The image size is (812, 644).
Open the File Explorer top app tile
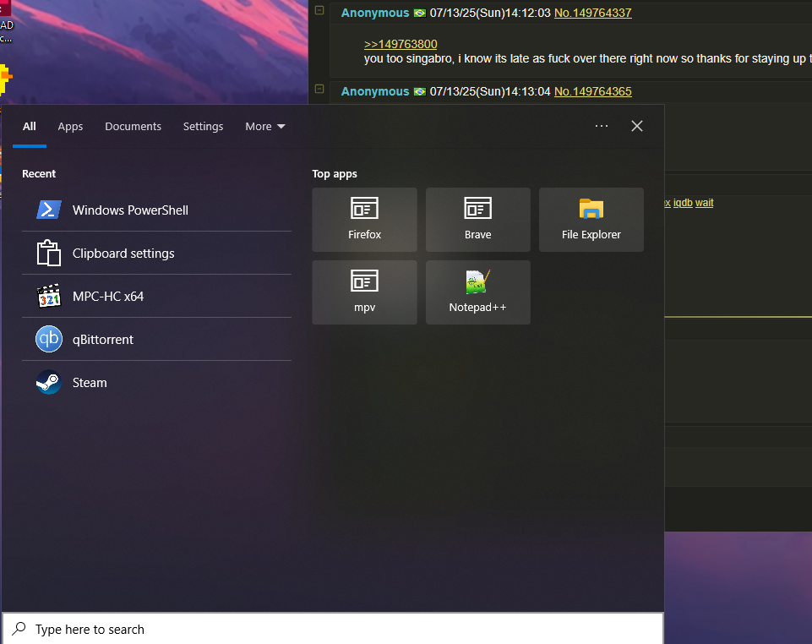click(591, 220)
